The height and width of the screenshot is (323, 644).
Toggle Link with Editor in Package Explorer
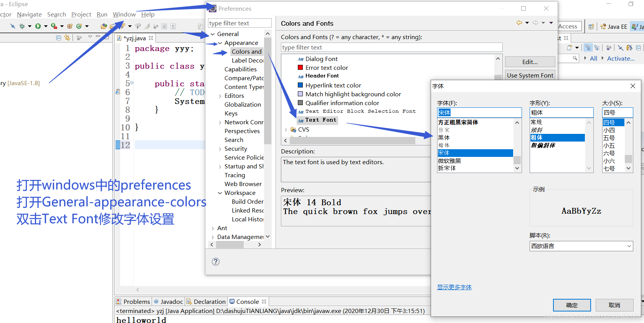tap(67, 38)
